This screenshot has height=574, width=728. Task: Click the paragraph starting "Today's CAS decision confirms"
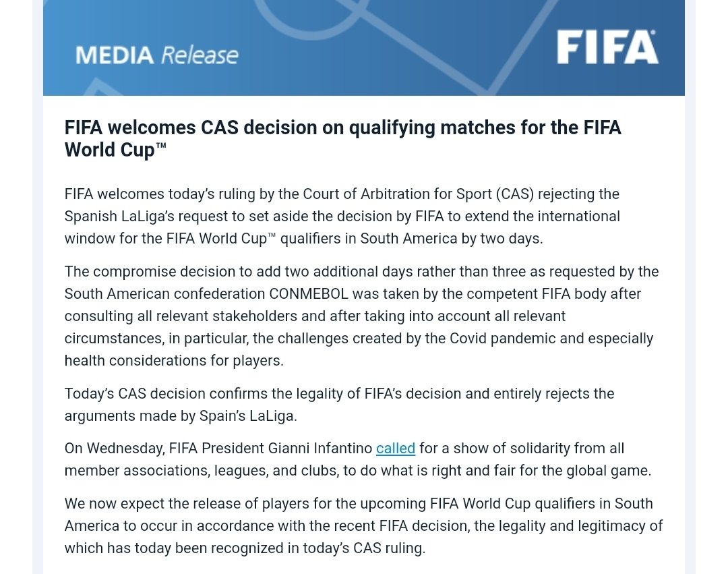339,405
